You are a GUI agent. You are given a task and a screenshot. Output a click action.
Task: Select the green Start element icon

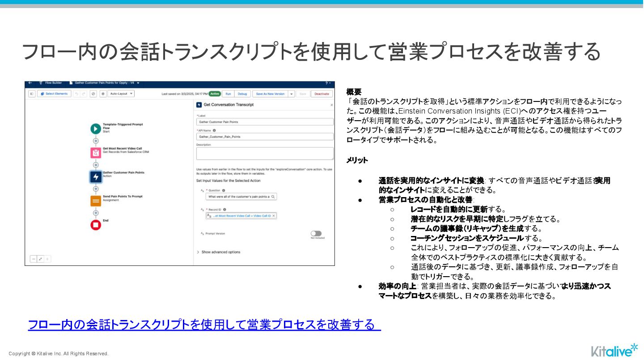tap(95, 129)
